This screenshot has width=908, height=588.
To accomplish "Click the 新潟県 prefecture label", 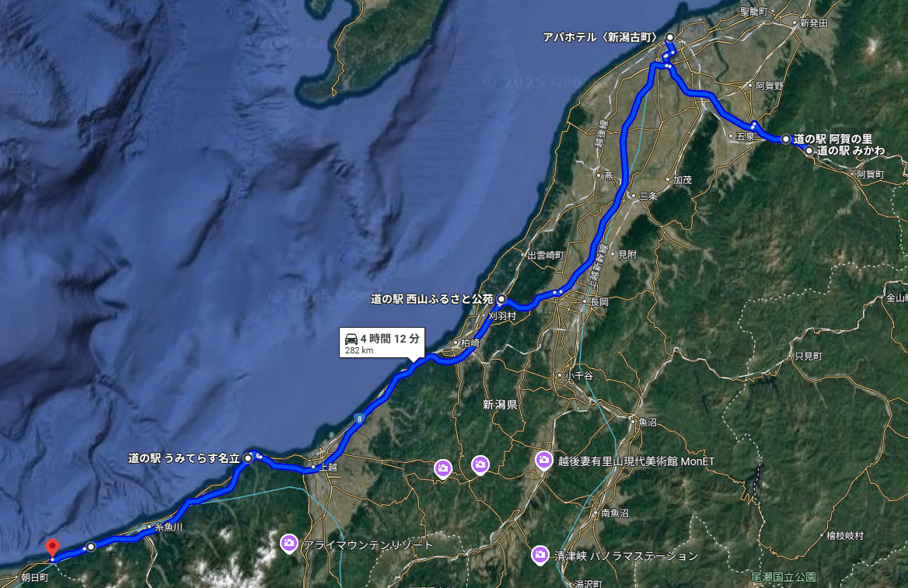I will 500,405.
